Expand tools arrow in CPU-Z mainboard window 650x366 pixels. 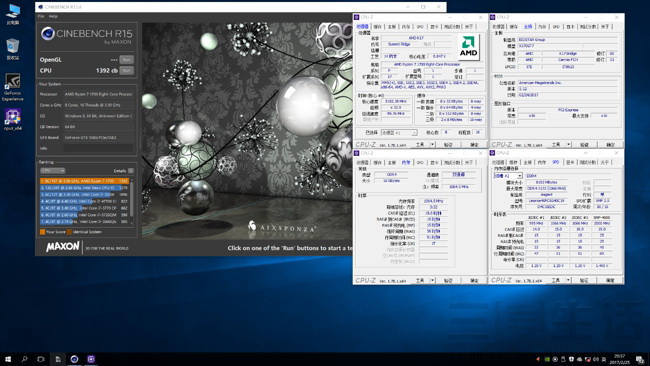coord(569,144)
